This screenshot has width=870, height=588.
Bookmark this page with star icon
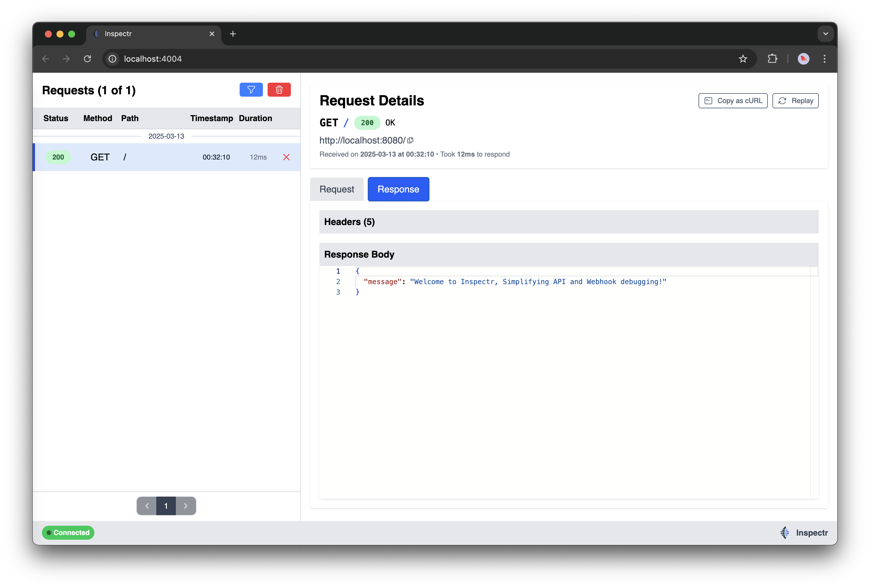click(743, 59)
